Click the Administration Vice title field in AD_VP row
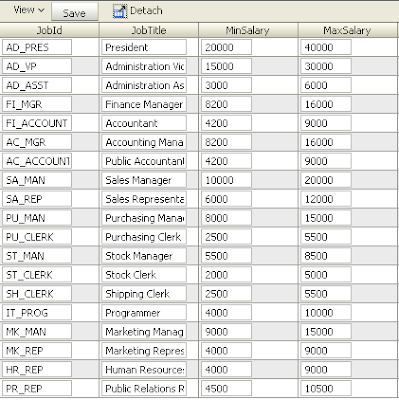 (x=144, y=66)
